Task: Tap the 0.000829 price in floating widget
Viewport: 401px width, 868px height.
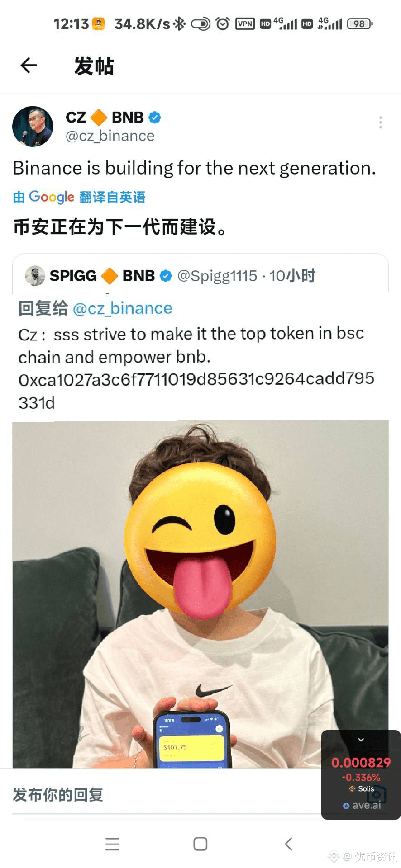Action: point(361,763)
